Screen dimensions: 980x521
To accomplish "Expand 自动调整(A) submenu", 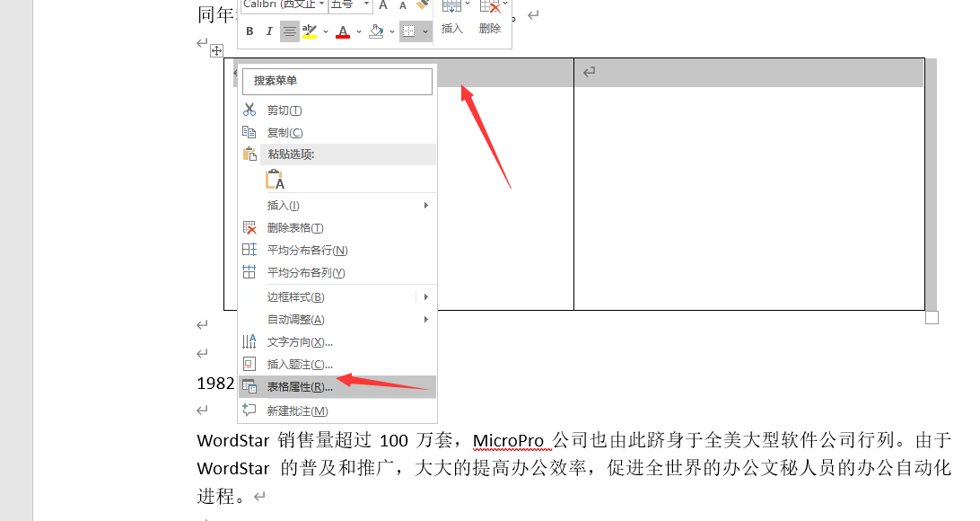I will [x=337, y=320].
